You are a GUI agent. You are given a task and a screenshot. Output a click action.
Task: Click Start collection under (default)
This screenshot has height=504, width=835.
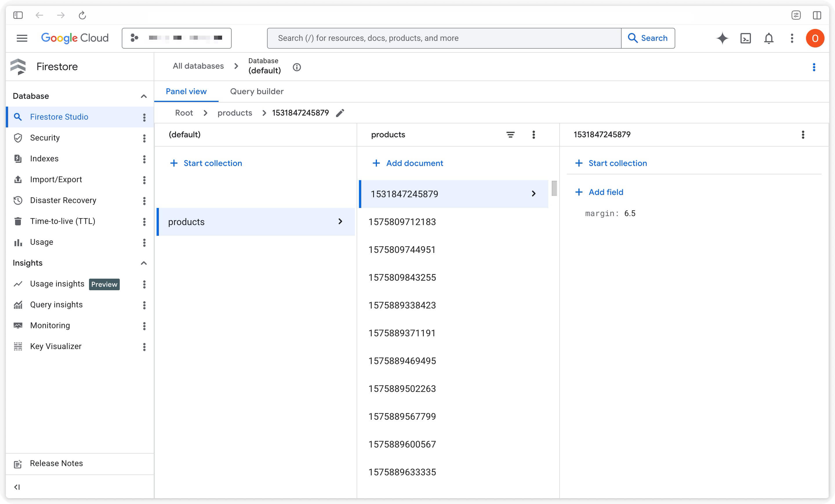pyautogui.click(x=206, y=163)
